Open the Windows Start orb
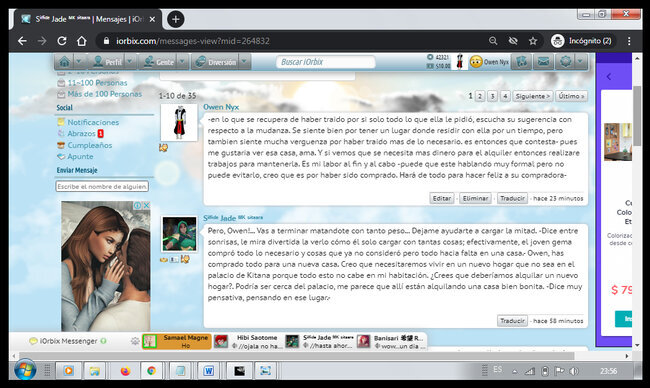650x388 pixels. point(25,370)
